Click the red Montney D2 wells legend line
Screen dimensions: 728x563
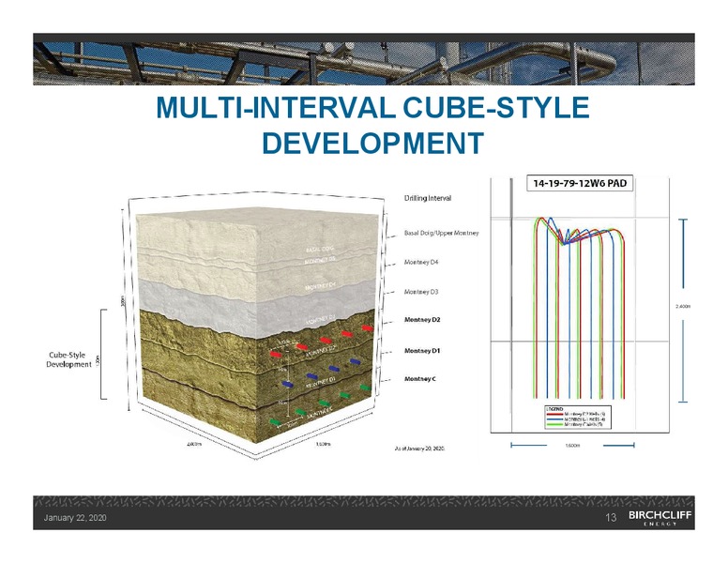click(x=555, y=414)
